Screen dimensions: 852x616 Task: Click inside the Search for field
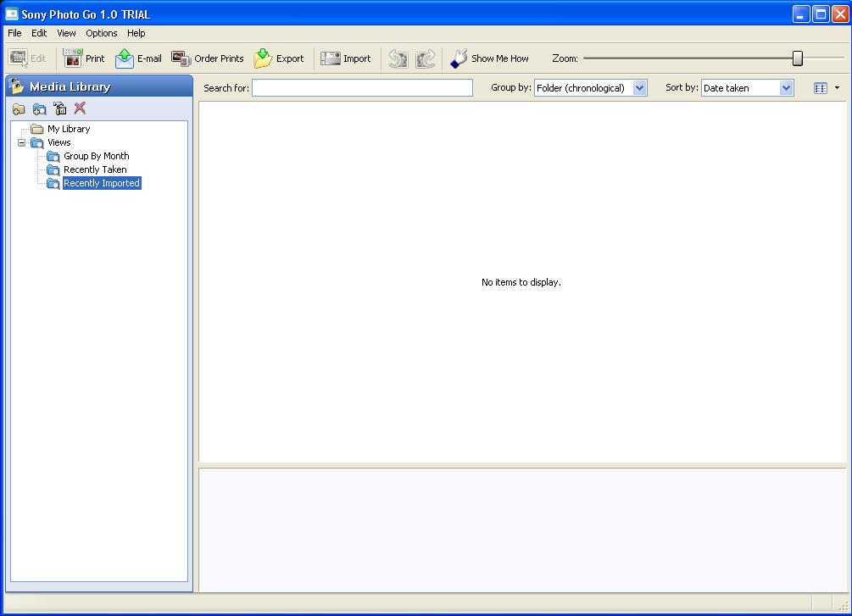pos(363,88)
